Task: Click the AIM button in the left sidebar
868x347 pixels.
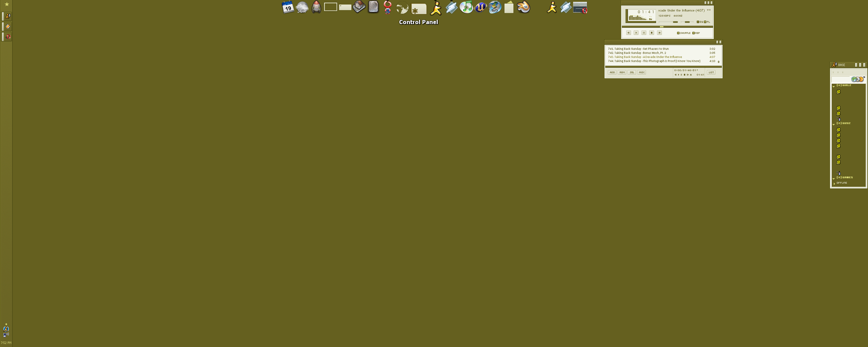Action: (7, 16)
